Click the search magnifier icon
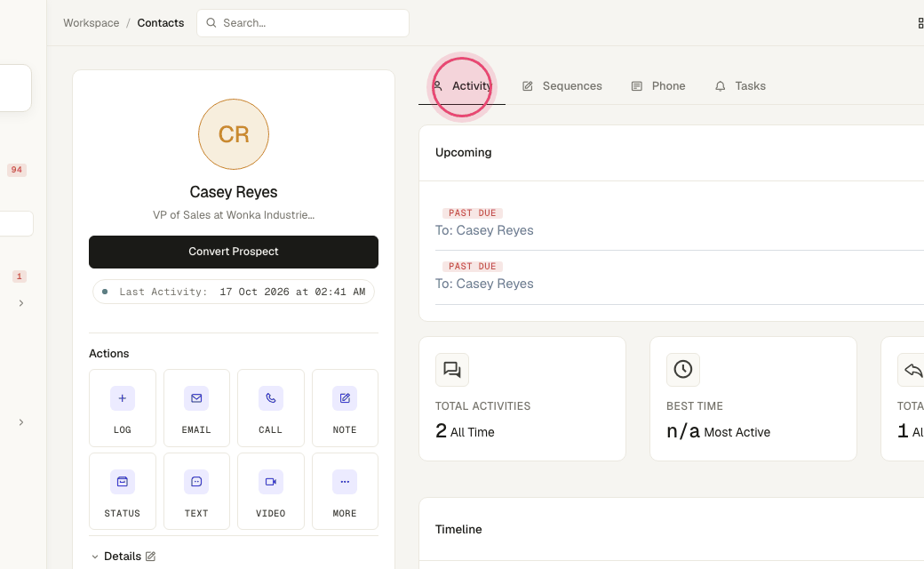 [211, 23]
